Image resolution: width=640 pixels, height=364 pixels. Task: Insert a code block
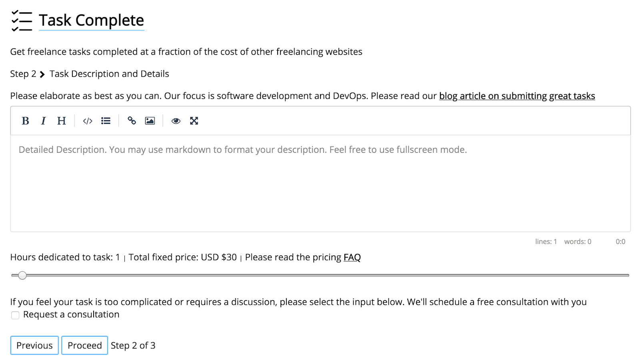pos(88,121)
